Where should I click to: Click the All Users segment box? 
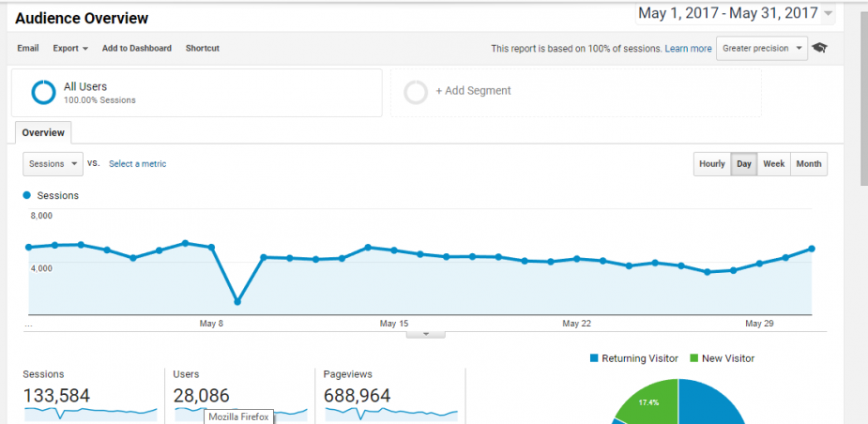click(196, 93)
